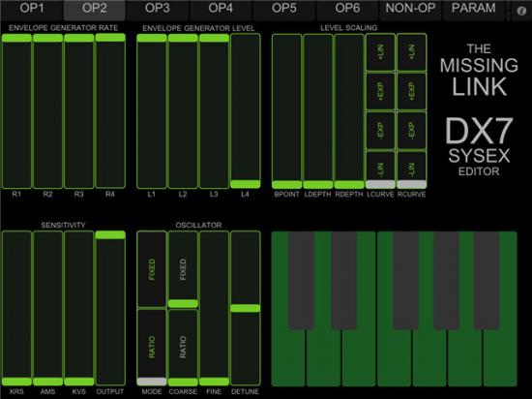532x399 pixels.
Task: Choose +LIN option in LCURVE column
Action: tap(380, 52)
